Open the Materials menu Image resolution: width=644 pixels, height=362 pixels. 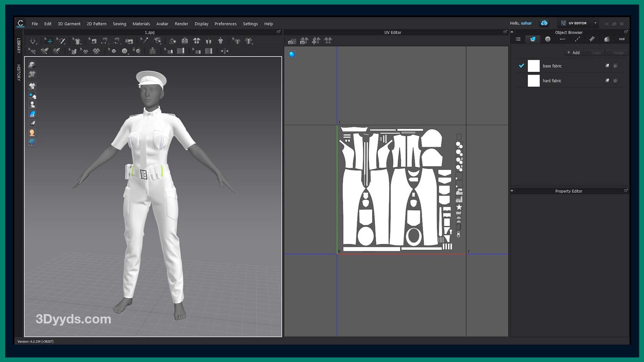[141, 24]
